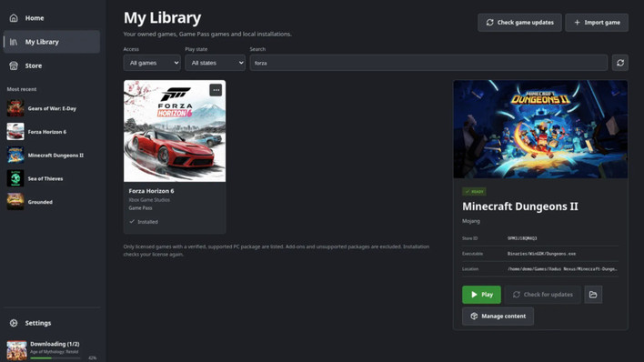Open Forza Horizon 6 card options menu
Viewport: 644px width, 362px height.
pyautogui.click(x=216, y=90)
